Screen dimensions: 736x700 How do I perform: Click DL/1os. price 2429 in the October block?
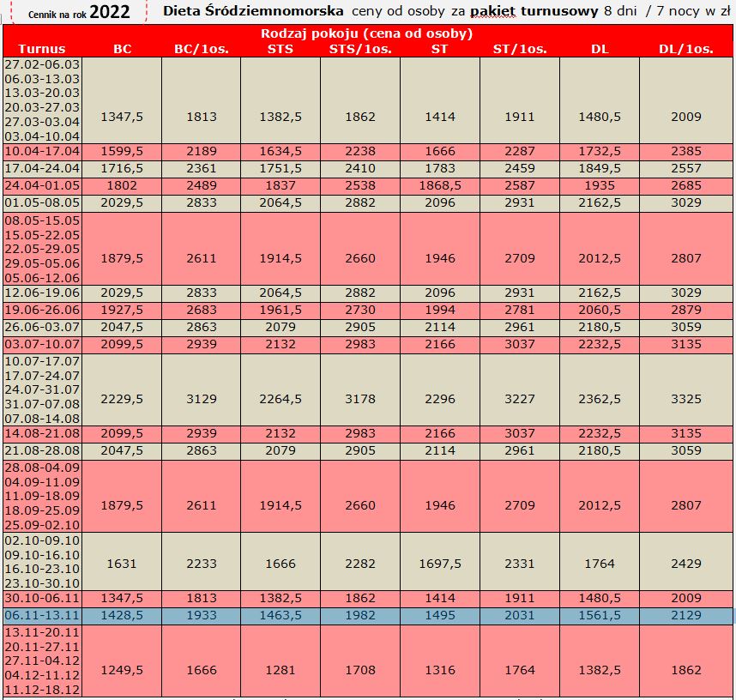coord(685,564)
